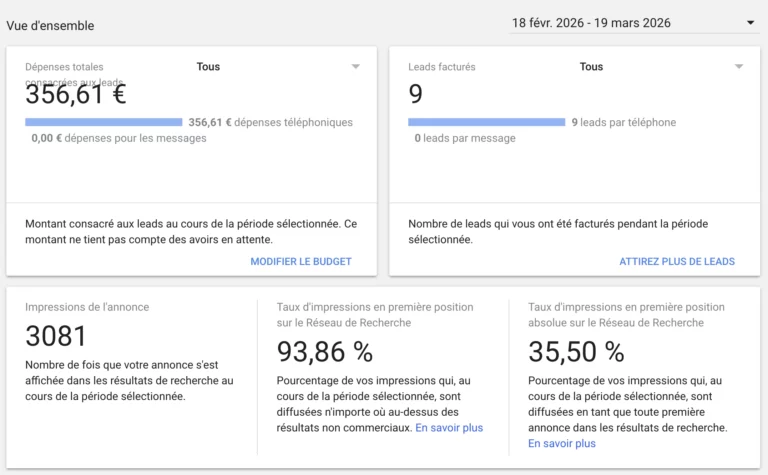768x475 pixels.
Task: Click 0,00 € dépenses pour les messages
Action: pyautogui.click(x=119, y=138)
